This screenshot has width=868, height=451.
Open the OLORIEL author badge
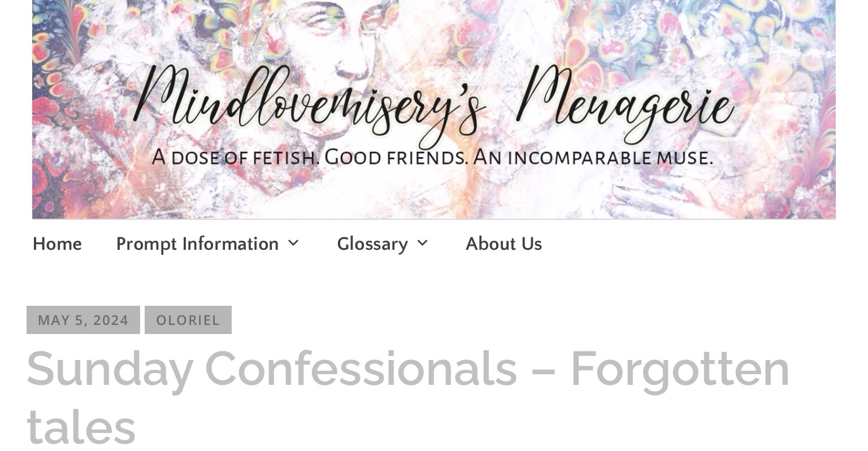[x=188, y=320]
